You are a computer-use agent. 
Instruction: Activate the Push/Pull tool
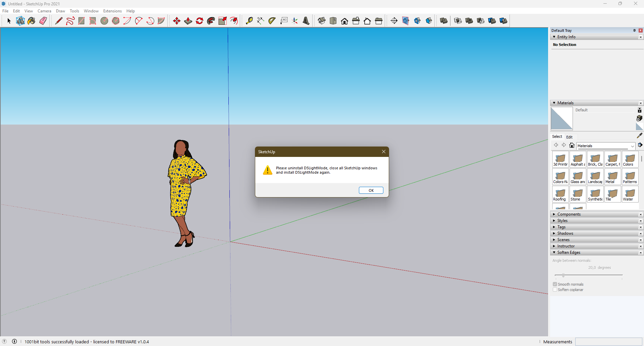click(188, 21)
